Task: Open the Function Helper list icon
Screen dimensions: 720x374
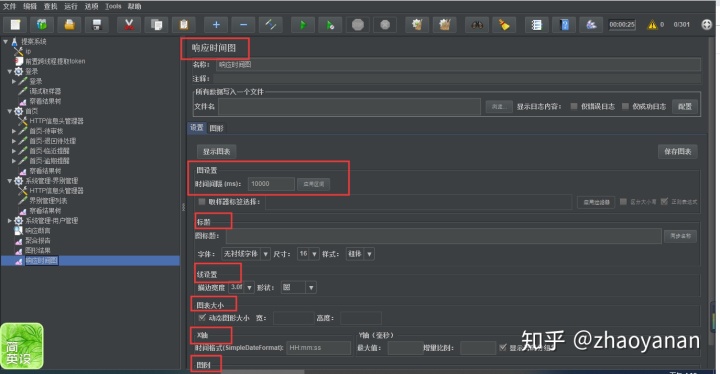Action: 536,24
